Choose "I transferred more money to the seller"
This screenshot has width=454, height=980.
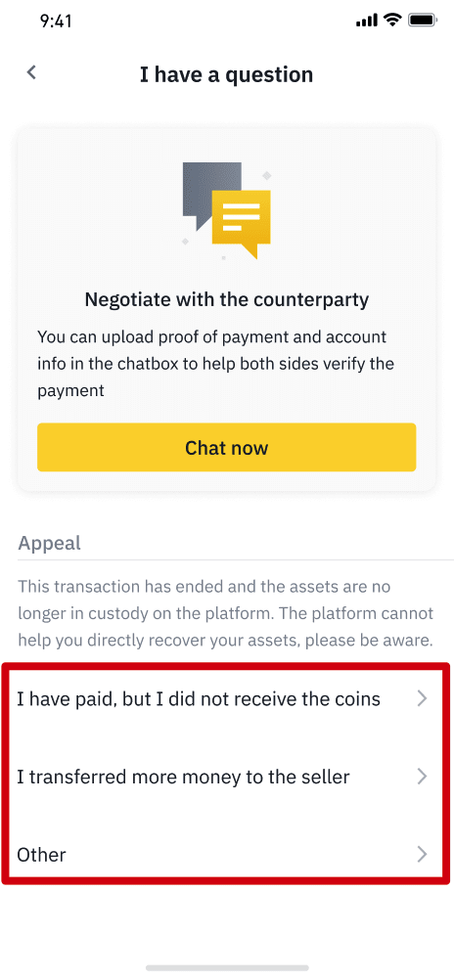coord(226,777)
